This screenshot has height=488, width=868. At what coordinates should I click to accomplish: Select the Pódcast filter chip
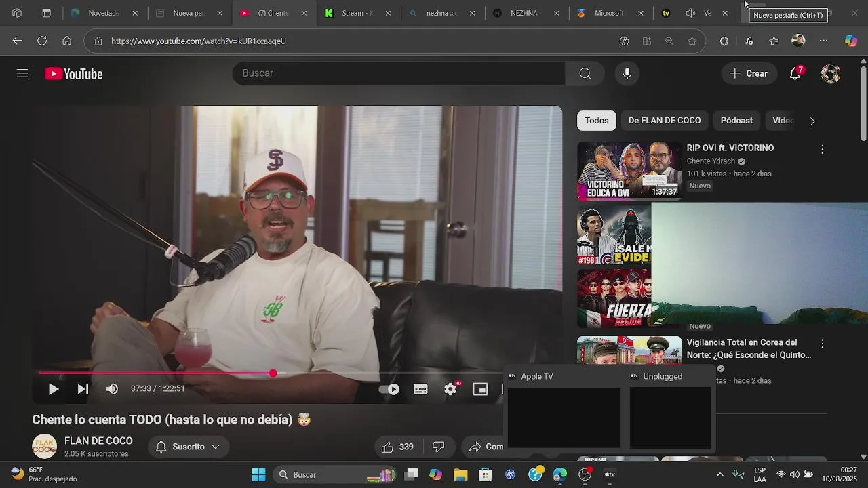click(x=736, y=121)
